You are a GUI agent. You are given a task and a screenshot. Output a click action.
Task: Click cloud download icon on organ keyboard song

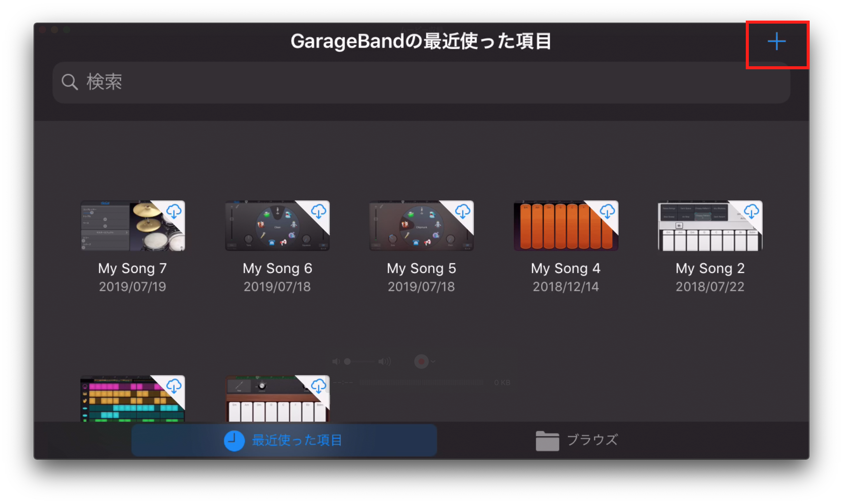pos(319,386)
